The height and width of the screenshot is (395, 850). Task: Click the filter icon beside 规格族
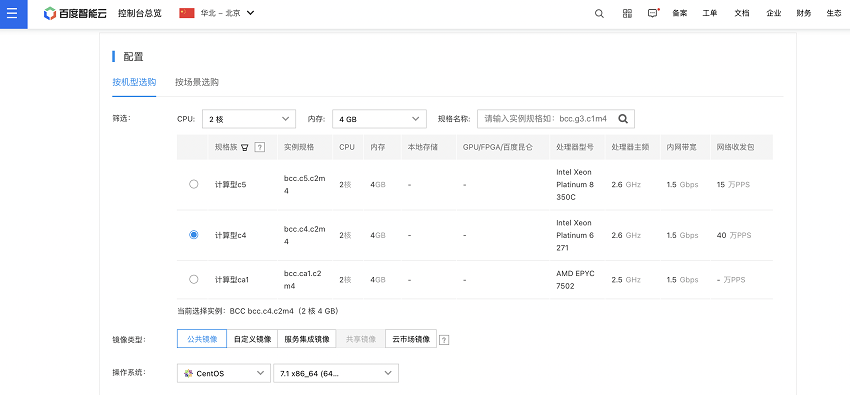(244, 147)
